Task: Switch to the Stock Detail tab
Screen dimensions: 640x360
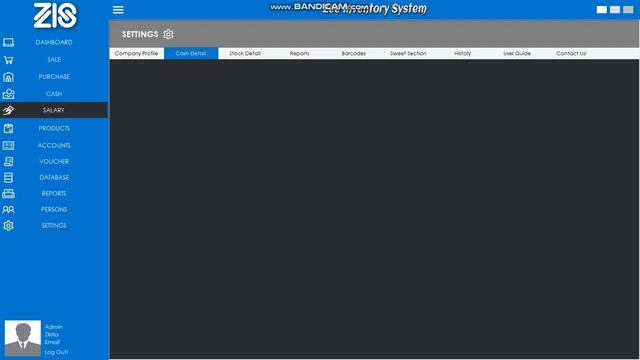Action: click(x=245, y=53)
